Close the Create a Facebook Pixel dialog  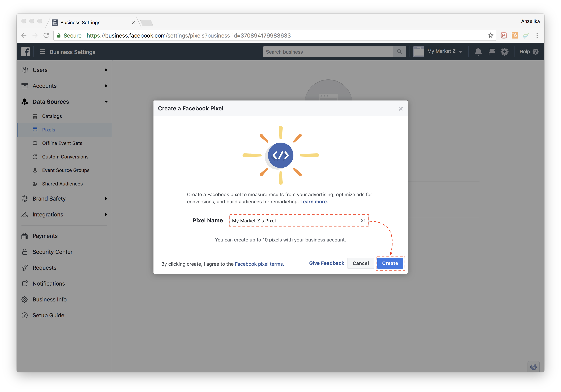[401, 109]
